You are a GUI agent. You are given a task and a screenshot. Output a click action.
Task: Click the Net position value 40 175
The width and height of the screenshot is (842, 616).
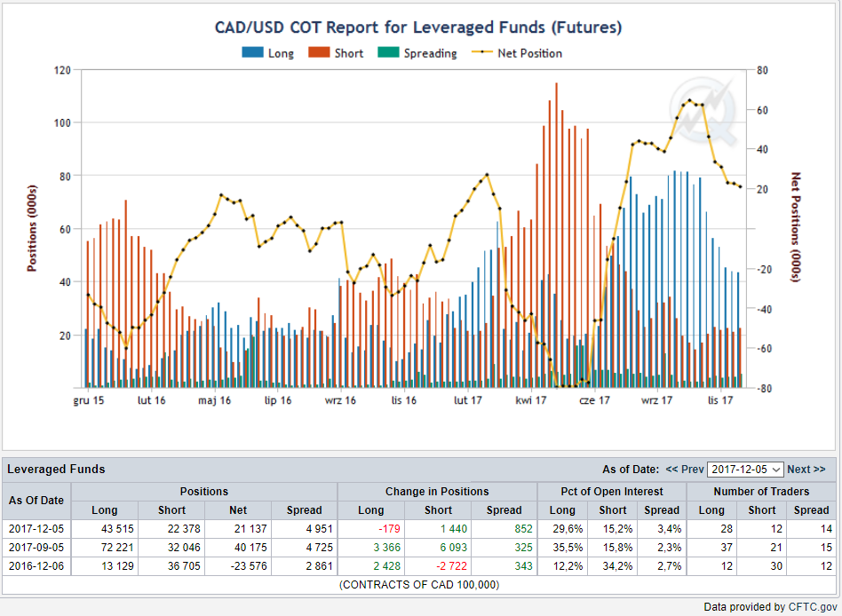[250, 548]
